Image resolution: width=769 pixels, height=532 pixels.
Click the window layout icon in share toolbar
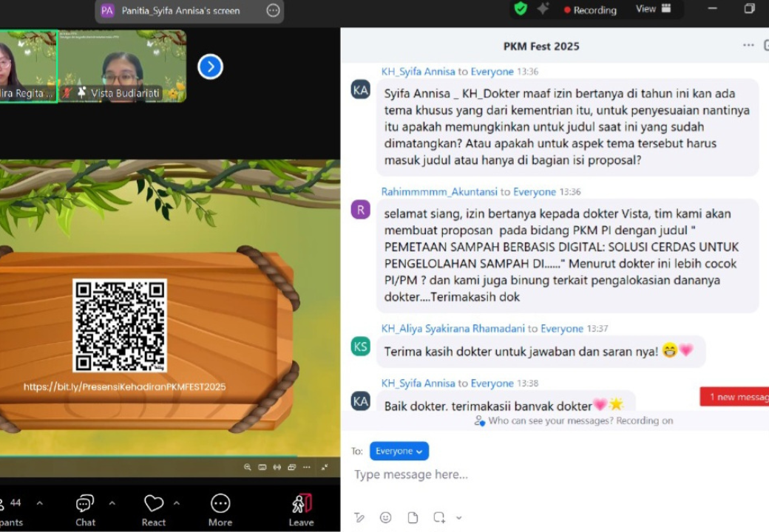tap(292, 467)
